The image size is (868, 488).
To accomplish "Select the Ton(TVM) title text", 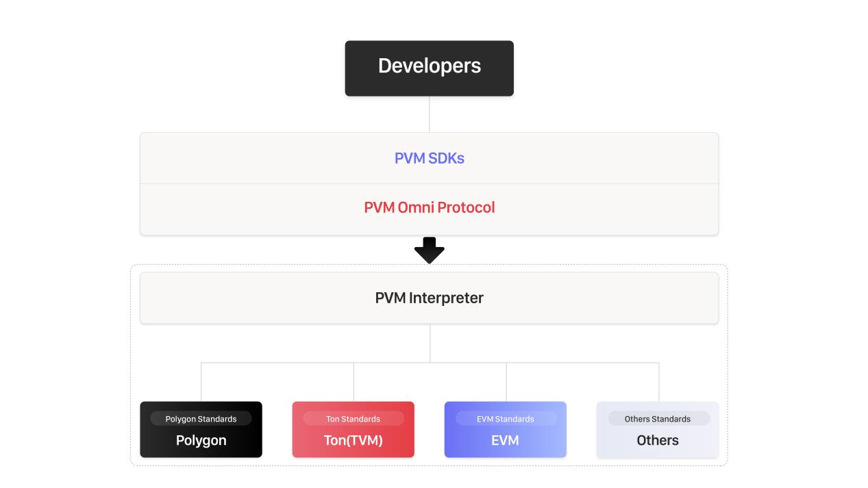I will click(353, 440).
